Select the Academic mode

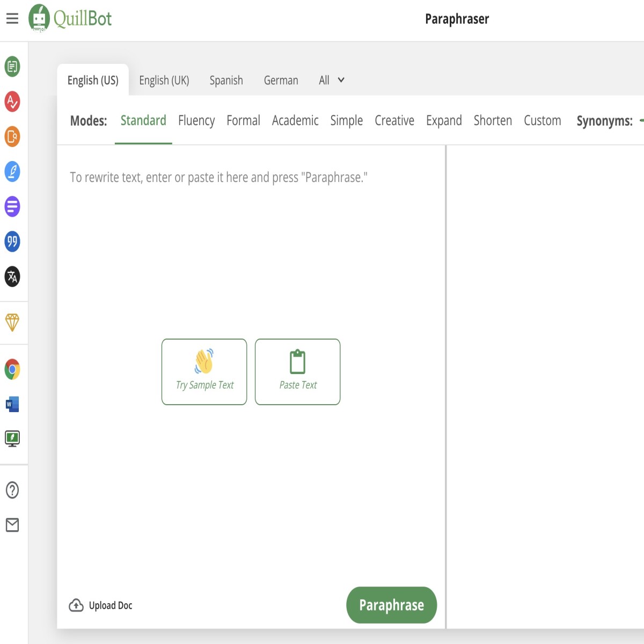(295, 121)
